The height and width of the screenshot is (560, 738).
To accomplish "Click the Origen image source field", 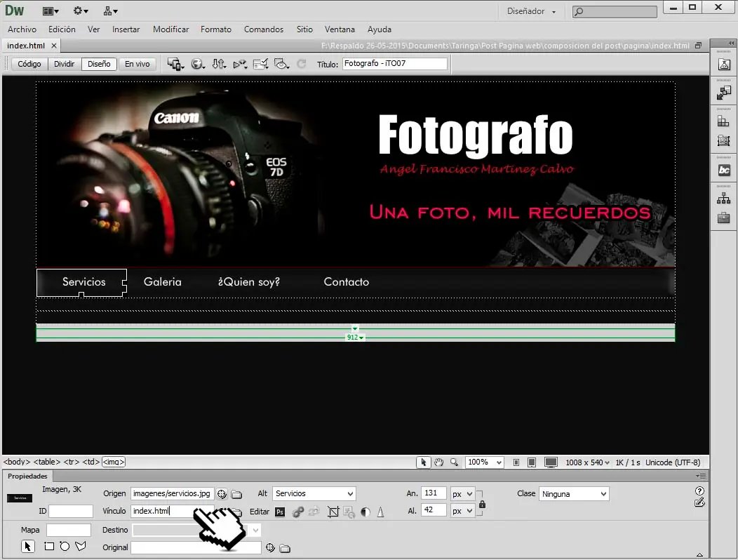I will (x=173, y=493).
